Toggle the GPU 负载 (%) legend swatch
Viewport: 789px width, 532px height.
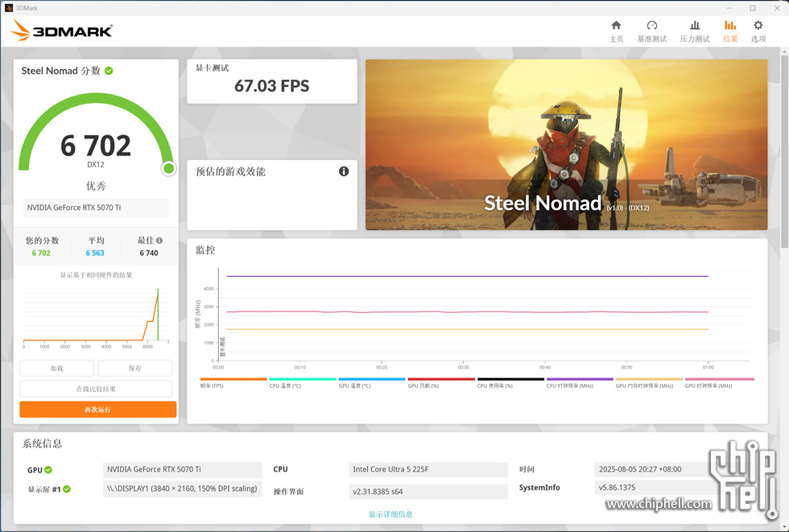coord(441,379)
